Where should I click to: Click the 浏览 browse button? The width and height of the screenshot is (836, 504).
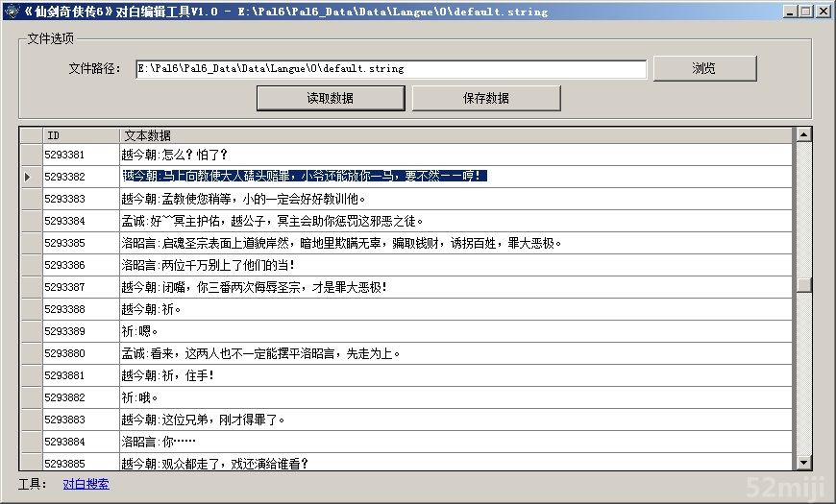pyautogui.click(x=704, y=69)
